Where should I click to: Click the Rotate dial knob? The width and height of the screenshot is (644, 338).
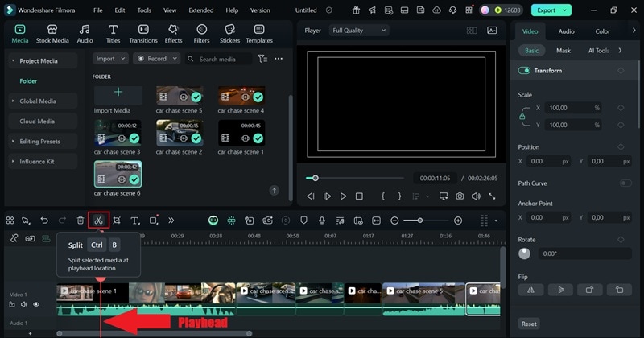tap(525, 253)
